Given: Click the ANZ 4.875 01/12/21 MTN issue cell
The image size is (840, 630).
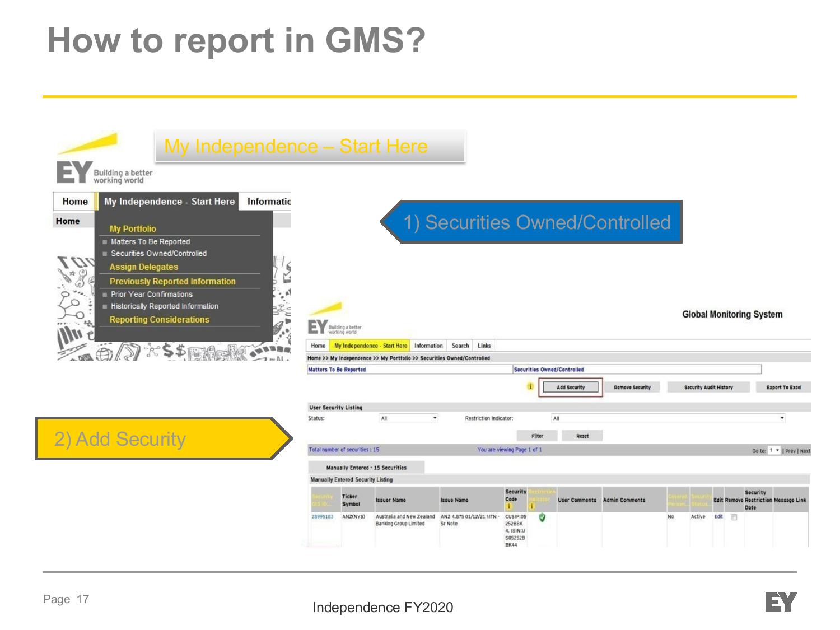Looking at the screenshot, I should 469,520.
